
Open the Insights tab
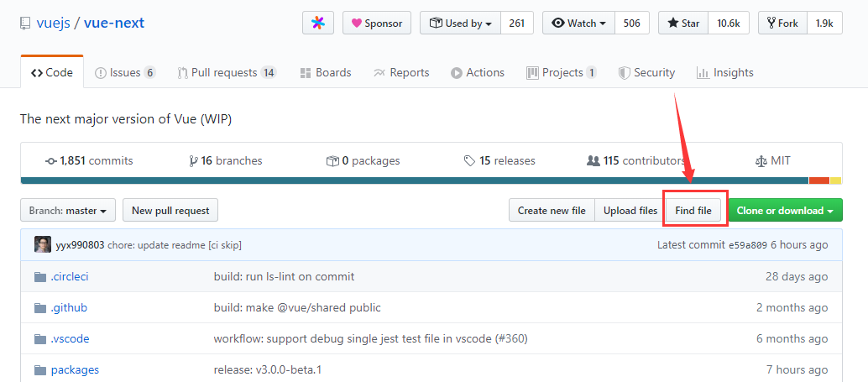pos(725,72)
